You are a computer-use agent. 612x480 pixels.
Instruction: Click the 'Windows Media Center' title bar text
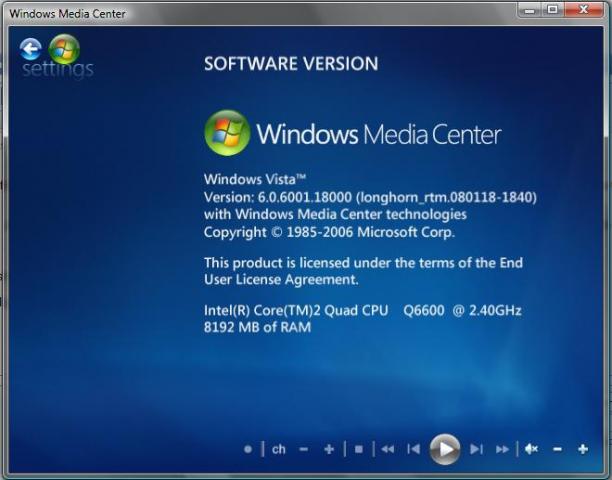coord(68,14)
